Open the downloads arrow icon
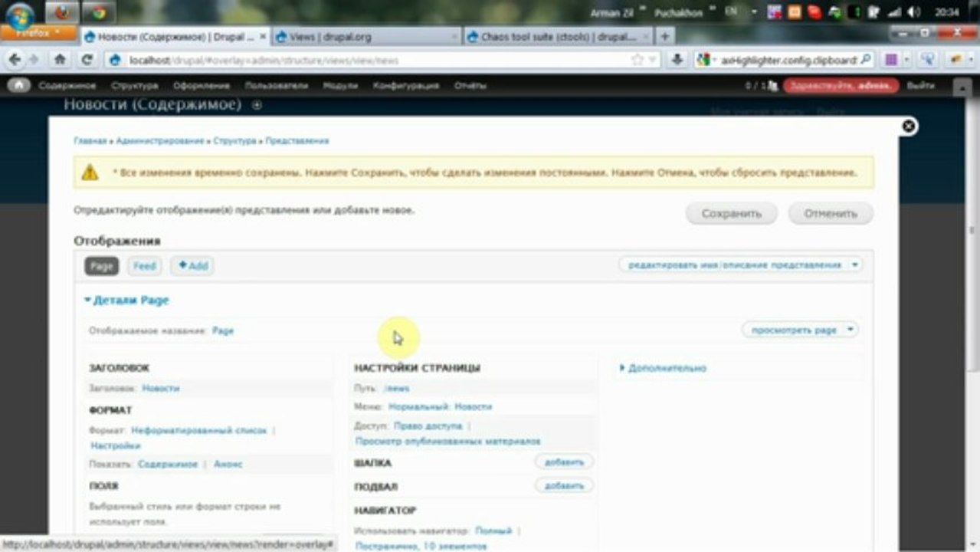 pyautogui.click(x=677, y=60)
